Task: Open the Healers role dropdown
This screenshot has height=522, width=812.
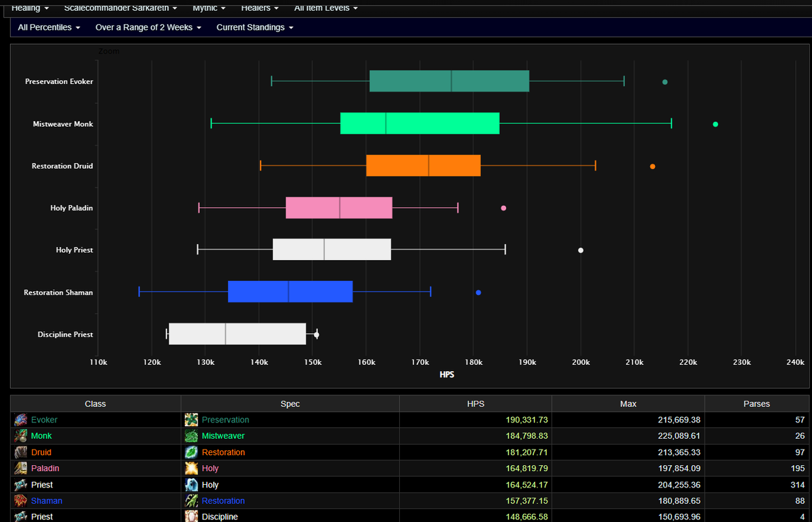Action: [260, 7]
